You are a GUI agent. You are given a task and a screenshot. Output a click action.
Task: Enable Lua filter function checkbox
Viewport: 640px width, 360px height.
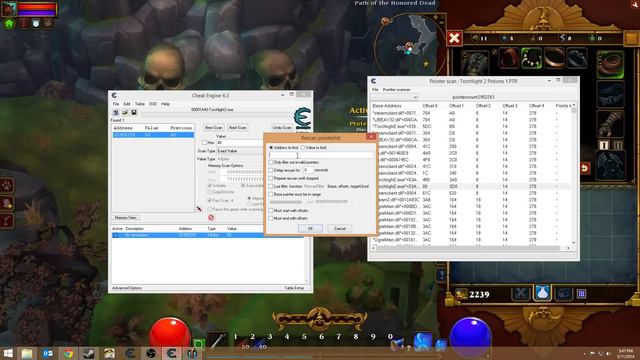point(271,186)
